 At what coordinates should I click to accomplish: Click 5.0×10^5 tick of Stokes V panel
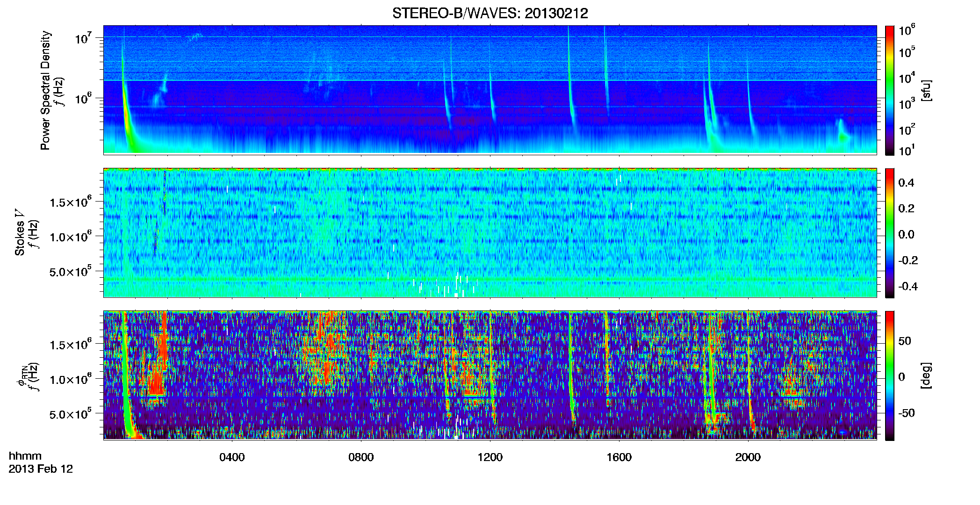(71, 271)
